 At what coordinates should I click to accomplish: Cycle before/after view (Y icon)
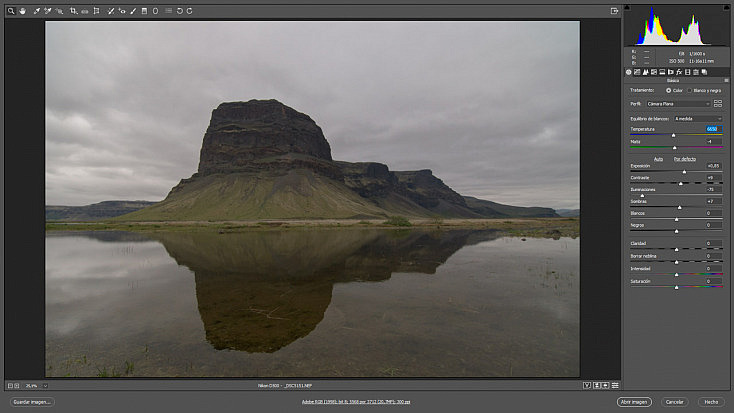pos(587,385)
